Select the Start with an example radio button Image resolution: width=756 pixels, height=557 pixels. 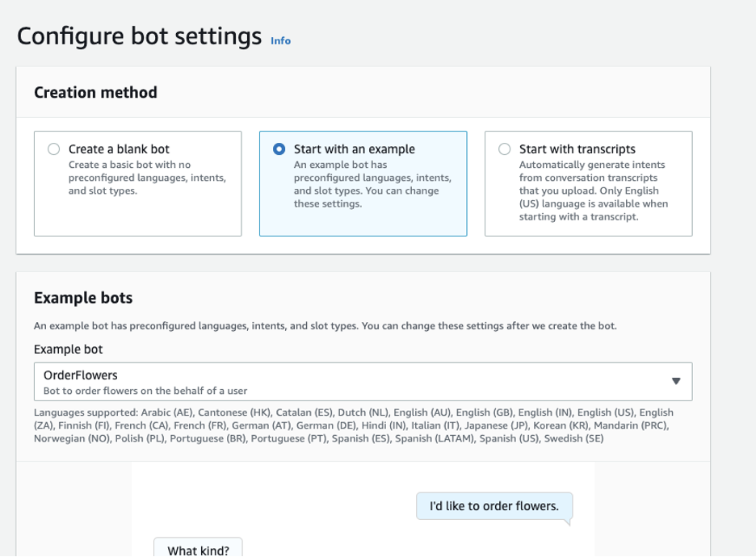(x=279, y=149)
